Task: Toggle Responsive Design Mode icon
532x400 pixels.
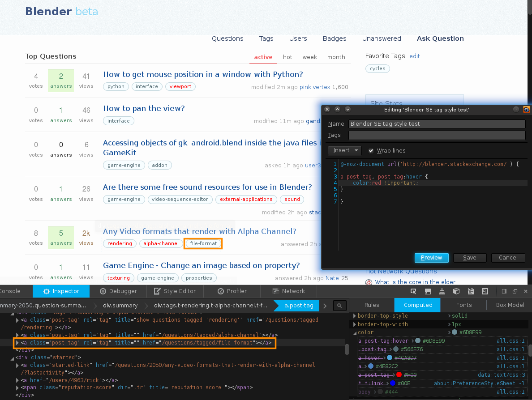Action: [x=485, y=291]
